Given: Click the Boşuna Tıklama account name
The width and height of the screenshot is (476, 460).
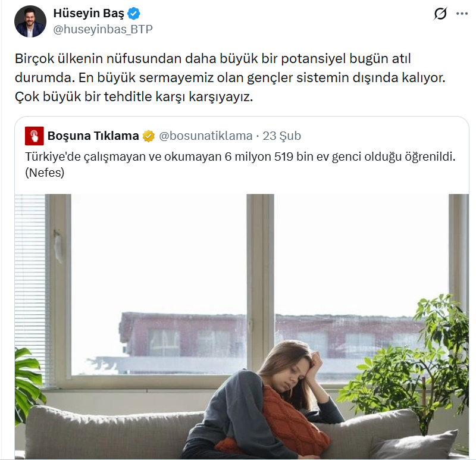Looking at the screenshot, I should point(93,136).
